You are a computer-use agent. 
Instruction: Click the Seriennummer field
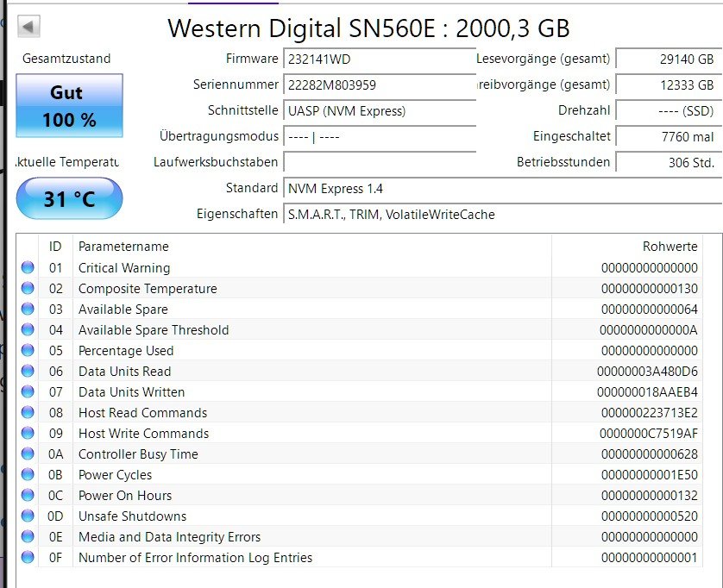(x=378, y=84)
